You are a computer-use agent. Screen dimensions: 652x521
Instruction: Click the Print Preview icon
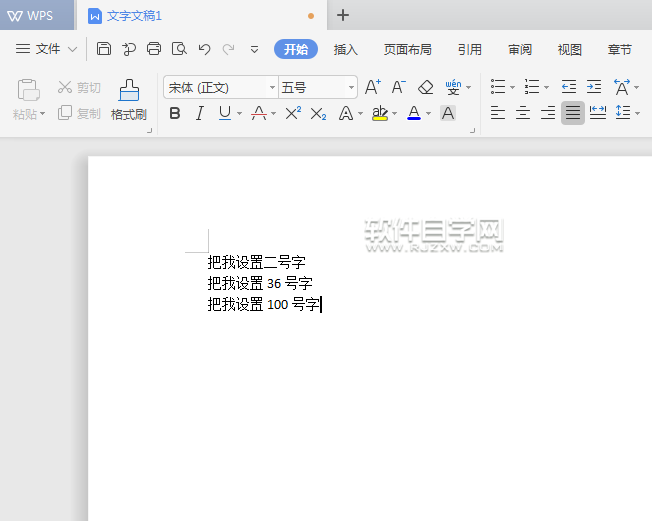click(x=179, y=48)
